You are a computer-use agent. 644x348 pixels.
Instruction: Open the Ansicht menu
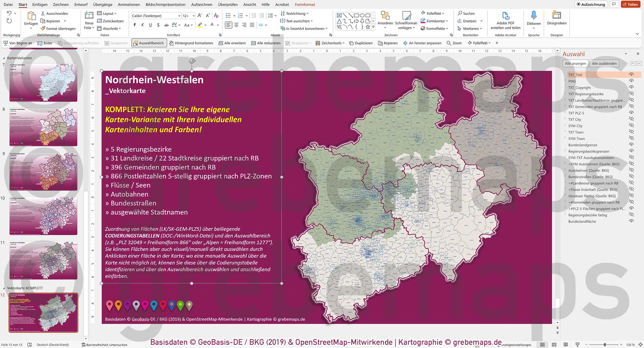coord(250,5)
